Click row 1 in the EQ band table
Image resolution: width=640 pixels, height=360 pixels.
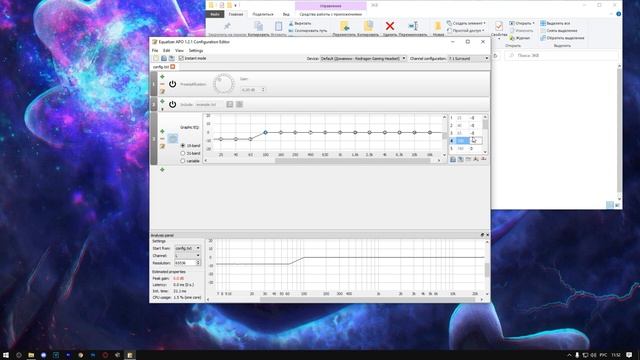465,118
